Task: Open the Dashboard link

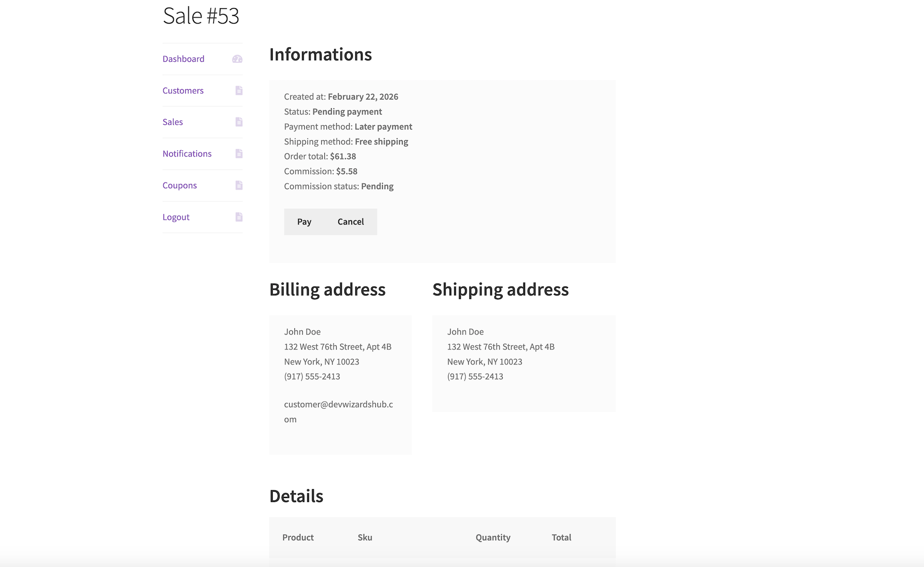Action: [x=184, y=59]
